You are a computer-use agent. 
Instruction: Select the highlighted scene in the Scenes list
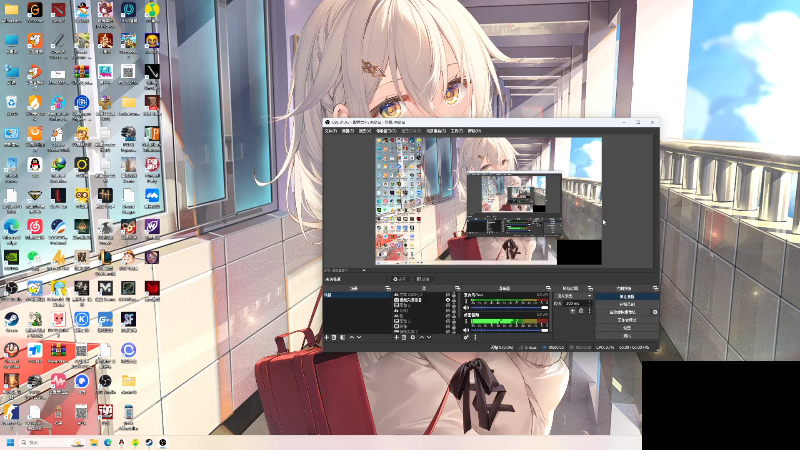coord(357,295)
